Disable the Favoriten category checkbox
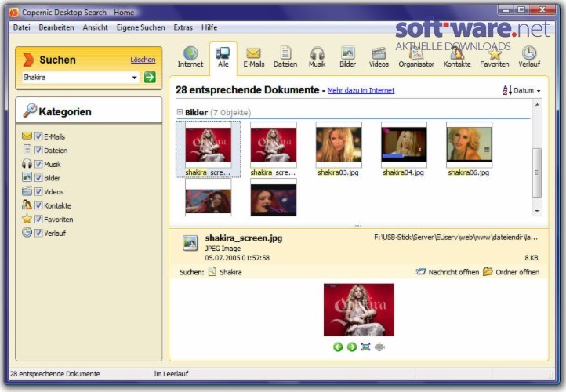 [38, 219]
